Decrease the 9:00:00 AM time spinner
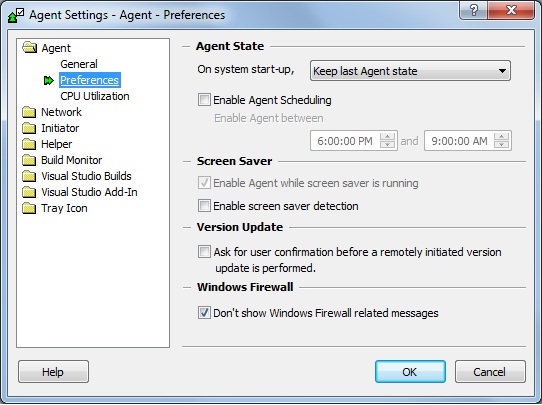542x405 pixels. click(502, 144)
